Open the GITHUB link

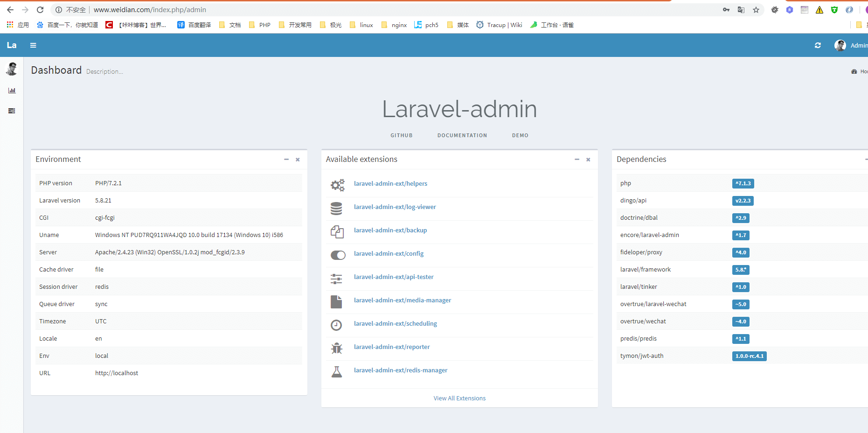point(402,135)
